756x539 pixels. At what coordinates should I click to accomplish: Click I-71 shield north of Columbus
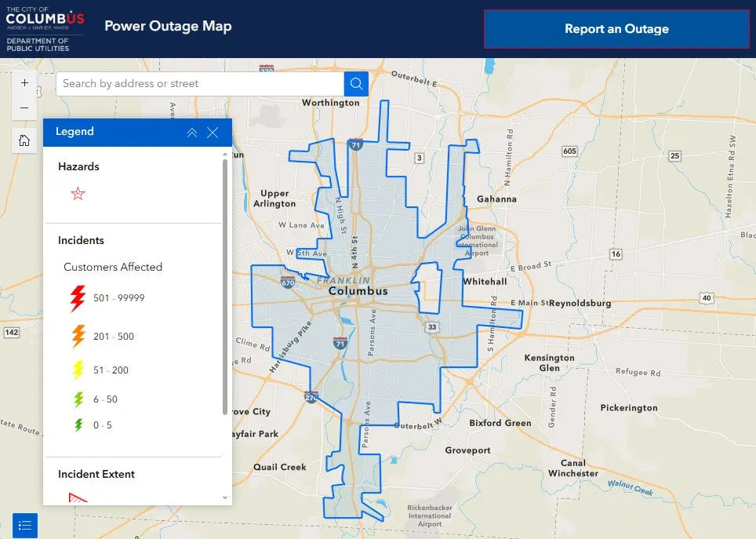(355, 144)
